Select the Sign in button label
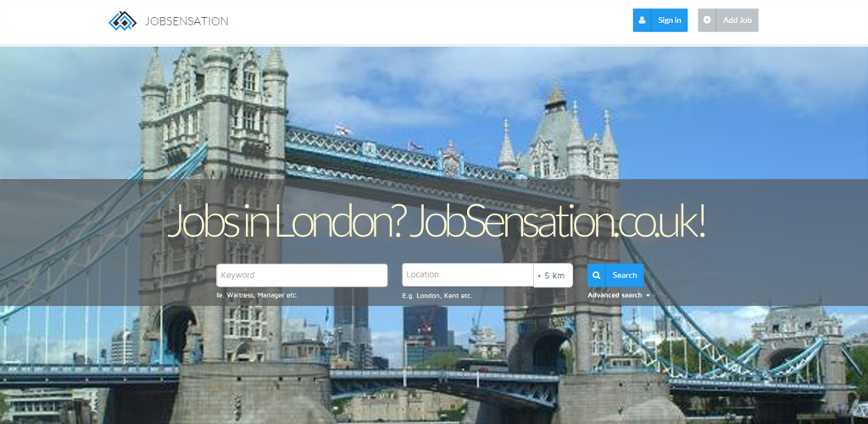The width and height of the screenshot is (868, 424). tap(670, 20)
